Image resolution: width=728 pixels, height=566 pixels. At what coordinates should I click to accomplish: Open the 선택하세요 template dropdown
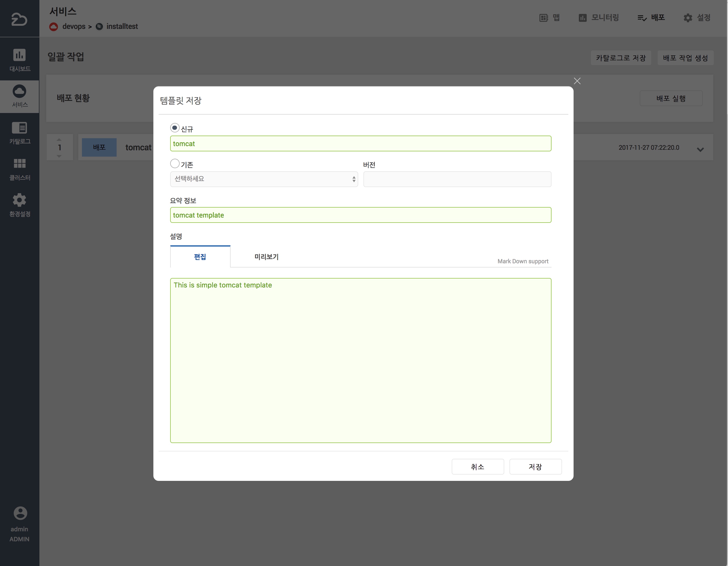(264, 179)
